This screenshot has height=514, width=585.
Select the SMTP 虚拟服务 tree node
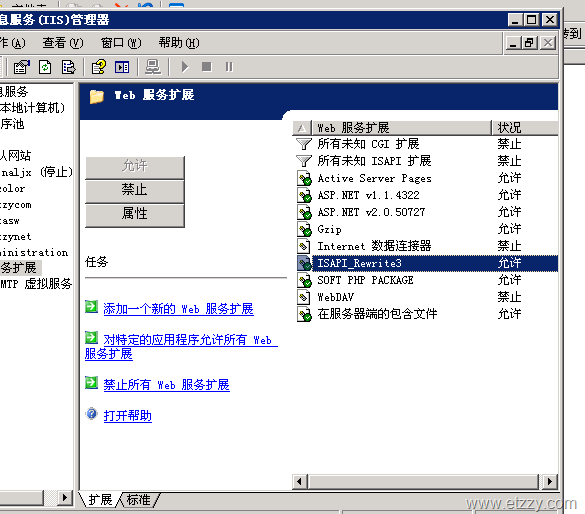coord(36,284)
